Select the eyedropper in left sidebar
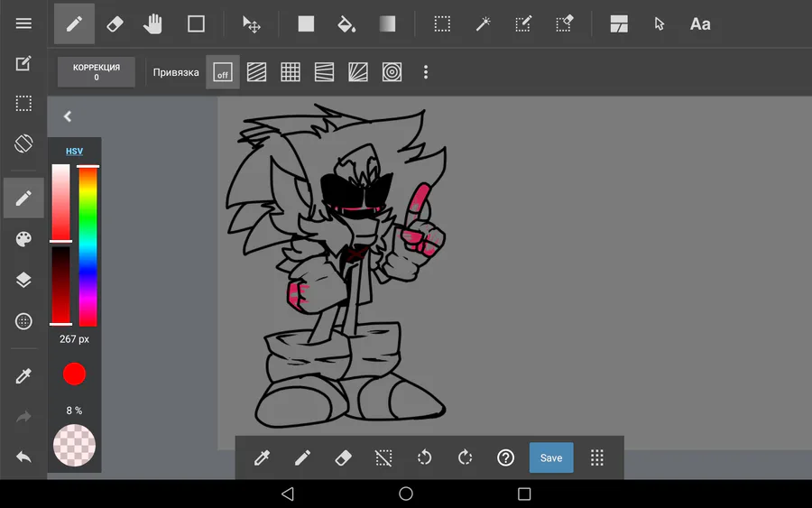Viewport: 812px width, 508px height. click(x=23, y=375)
